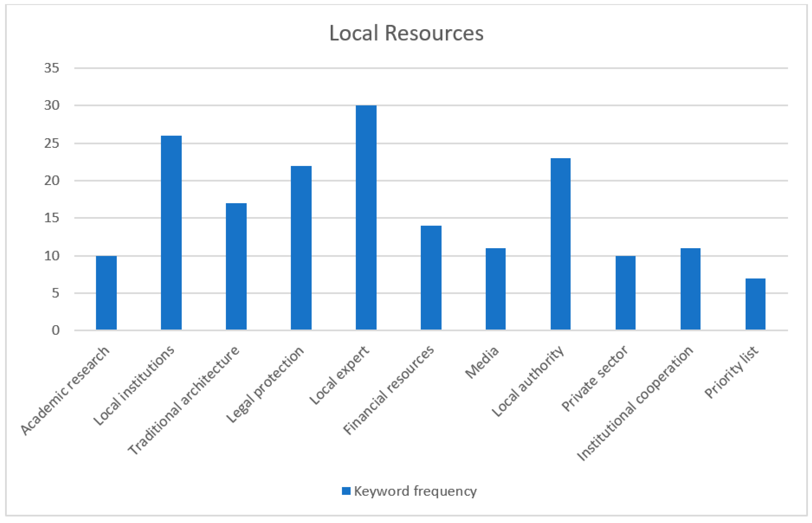Click the '35' y-axis value
Screen dimensions: 812x523
pos(52,68)
